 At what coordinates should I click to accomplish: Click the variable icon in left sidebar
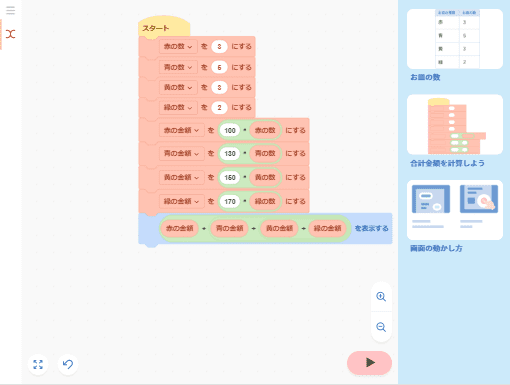pos(10,34)
